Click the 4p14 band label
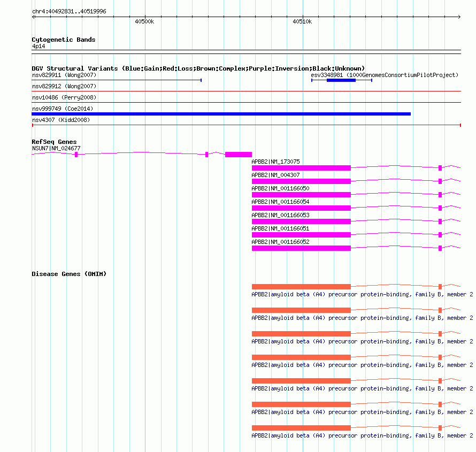The width and height of the screenshot is (476, 452). [x=39, y=46]
